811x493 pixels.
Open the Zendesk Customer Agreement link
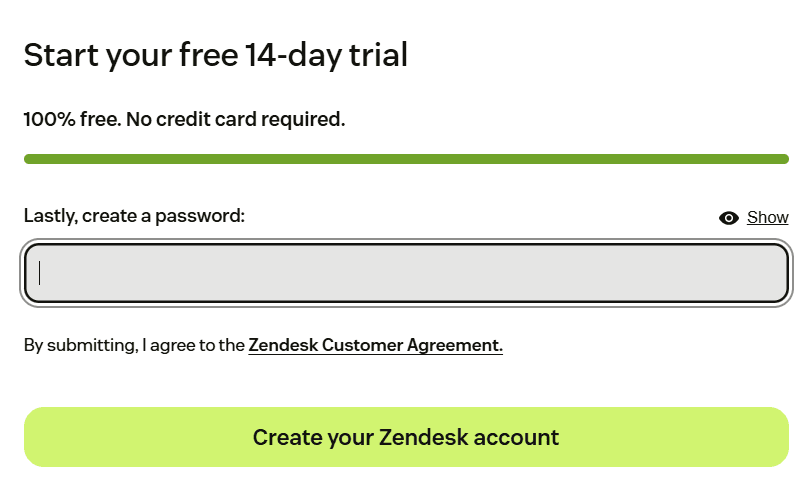point(376,345)
